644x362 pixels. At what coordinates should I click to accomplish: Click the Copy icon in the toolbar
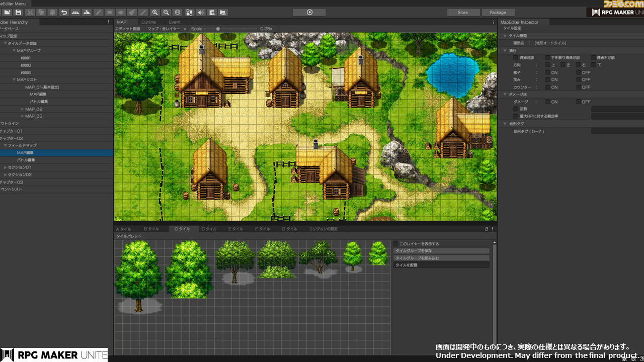point(41,12)
